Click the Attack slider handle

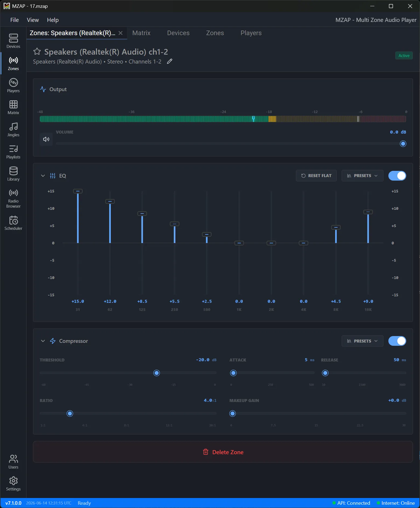coord(233,373)
